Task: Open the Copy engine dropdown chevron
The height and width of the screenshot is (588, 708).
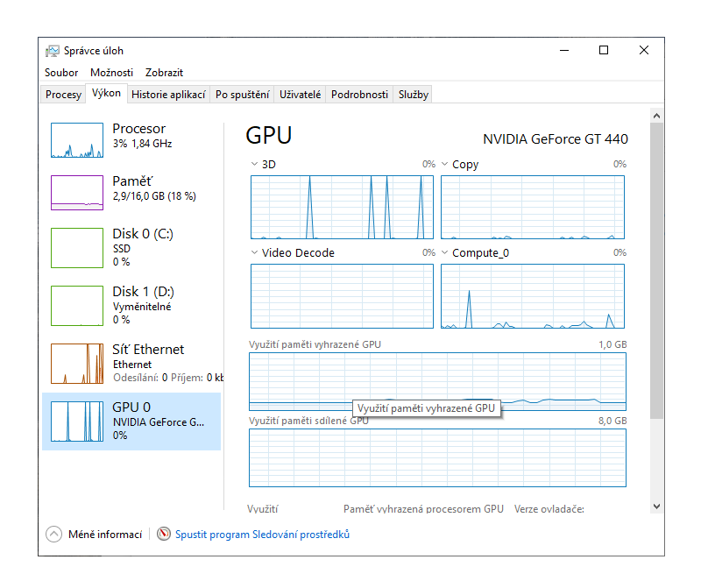Action: click(x=445, y=164)
